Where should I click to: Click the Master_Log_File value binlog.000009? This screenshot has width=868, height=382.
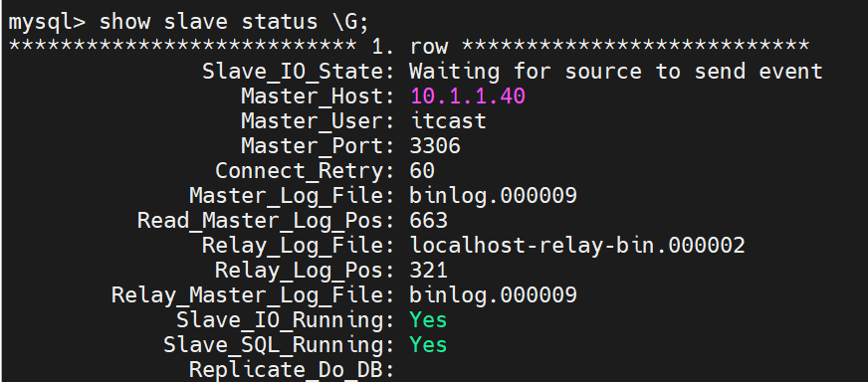click(x=494, y=195)
